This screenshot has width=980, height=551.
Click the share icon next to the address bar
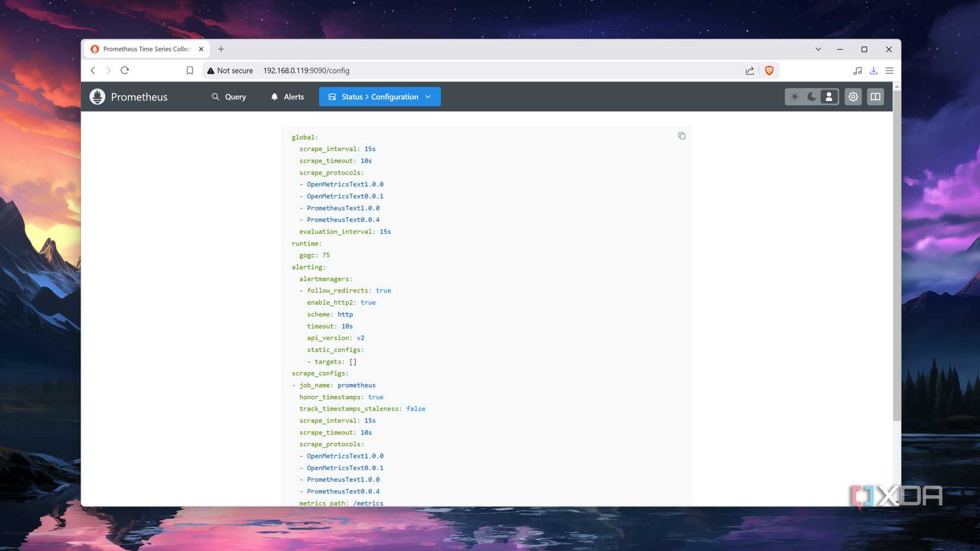749,70
